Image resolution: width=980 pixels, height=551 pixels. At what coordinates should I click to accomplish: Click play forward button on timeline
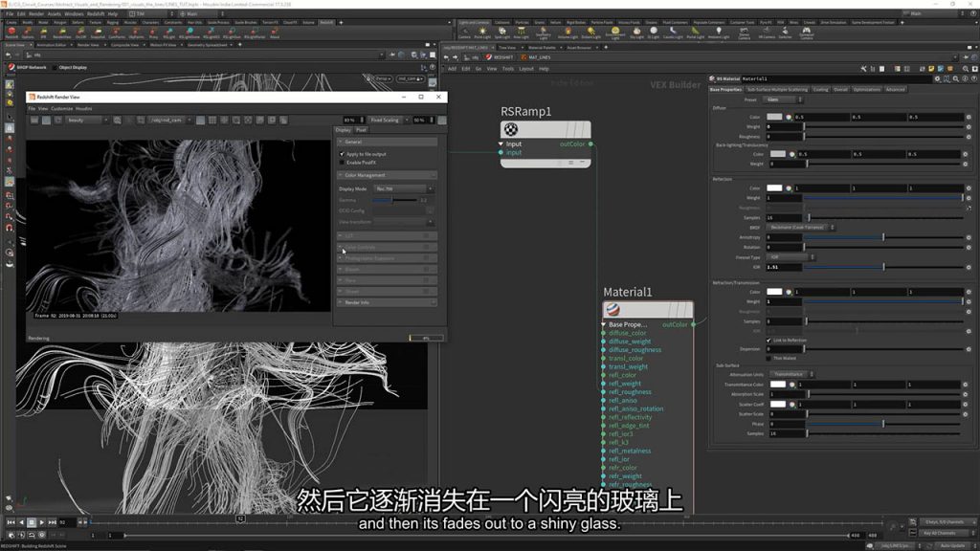tap(42, 522)
